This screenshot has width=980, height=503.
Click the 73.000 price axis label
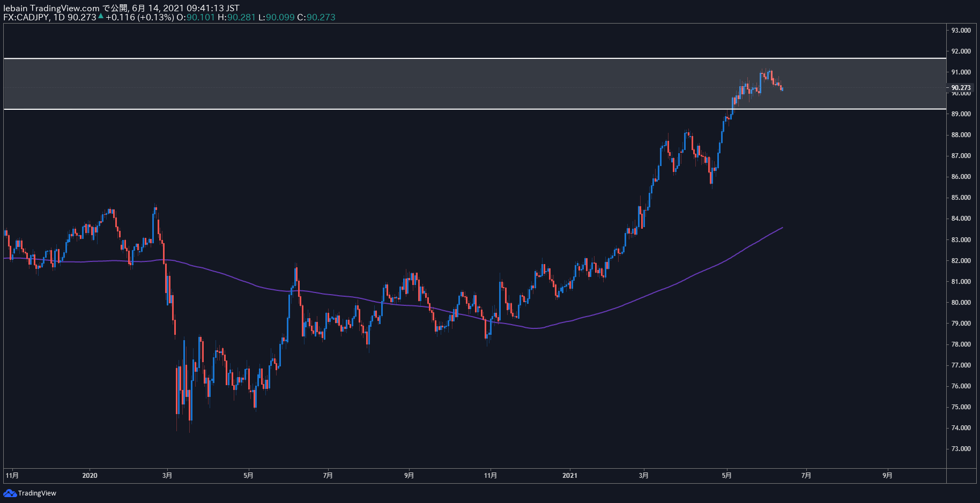pyautogui.click(x=961, y=449)
